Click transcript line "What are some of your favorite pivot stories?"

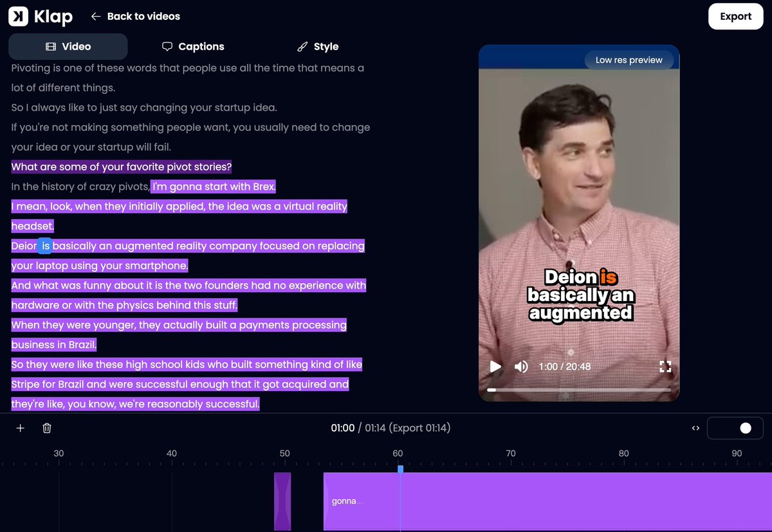tap(122, 167)
